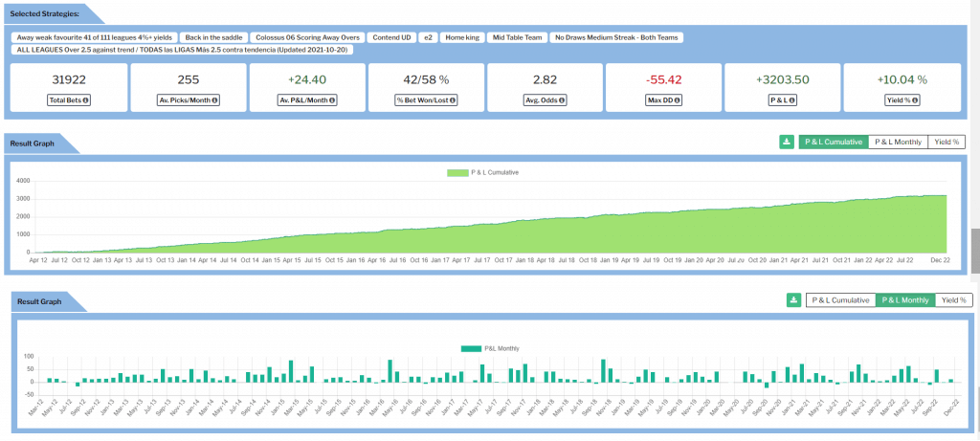Toggle P&L Monthly legend in lower chart
The image size is (980, 441).
point(489,348)
